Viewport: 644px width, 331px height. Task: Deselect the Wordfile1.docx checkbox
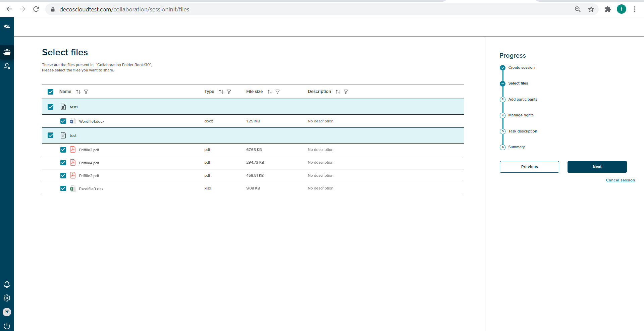pos(63,121)
